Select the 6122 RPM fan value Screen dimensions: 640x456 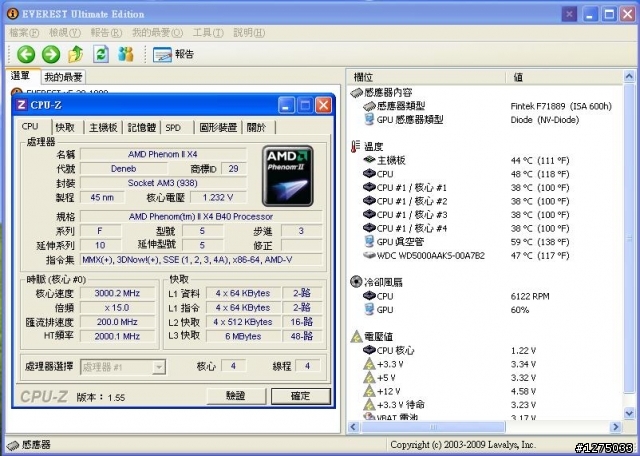[530, 296]
